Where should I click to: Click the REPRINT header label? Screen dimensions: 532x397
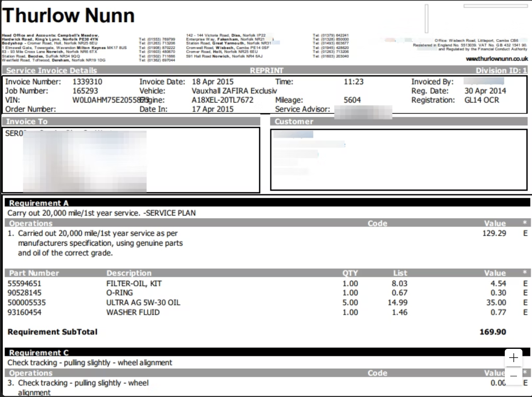[x=267, y=71]
